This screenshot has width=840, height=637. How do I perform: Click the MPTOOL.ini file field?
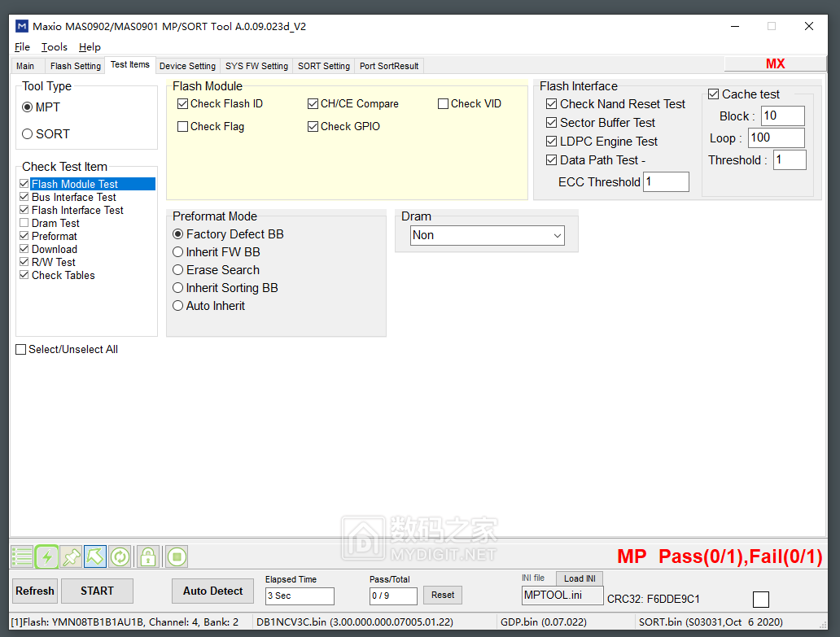point(562,596)
